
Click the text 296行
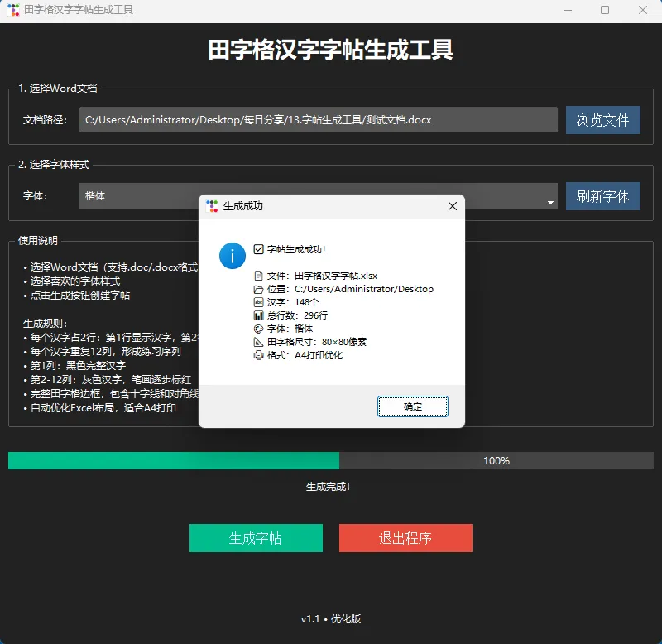coord(316,315)
